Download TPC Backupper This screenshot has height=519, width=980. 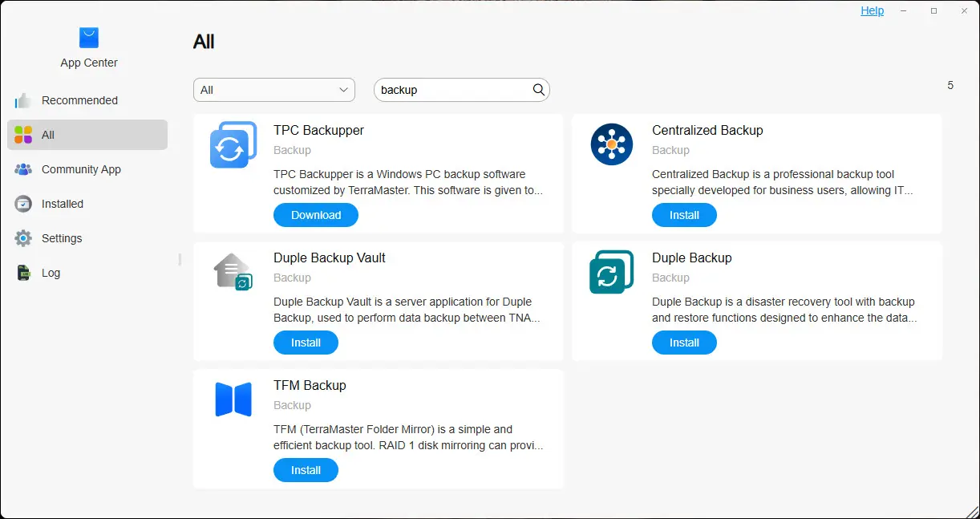pos(316,215)
